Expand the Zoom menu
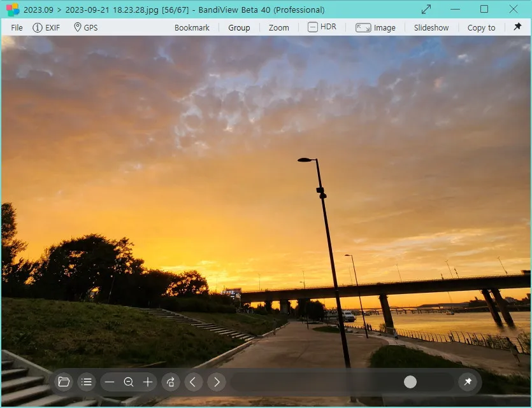 point(278,28)
